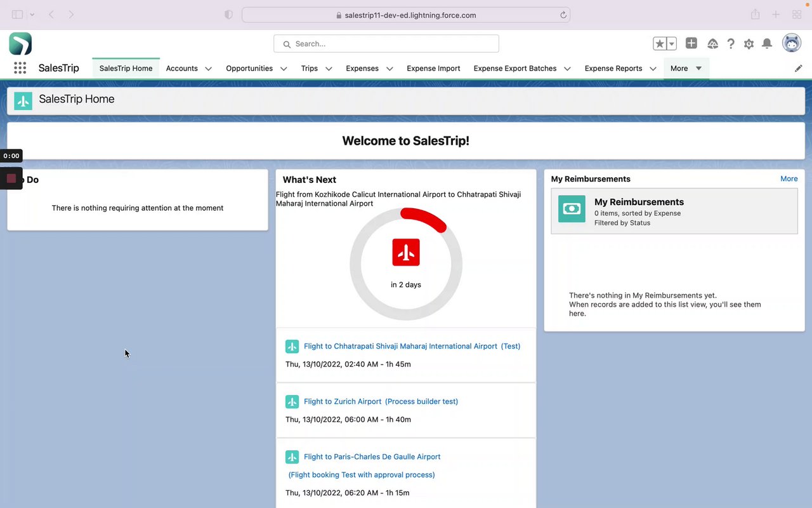Expand the Trips tab dropdown chevron

pyautogui.click(x=329, y=69)
